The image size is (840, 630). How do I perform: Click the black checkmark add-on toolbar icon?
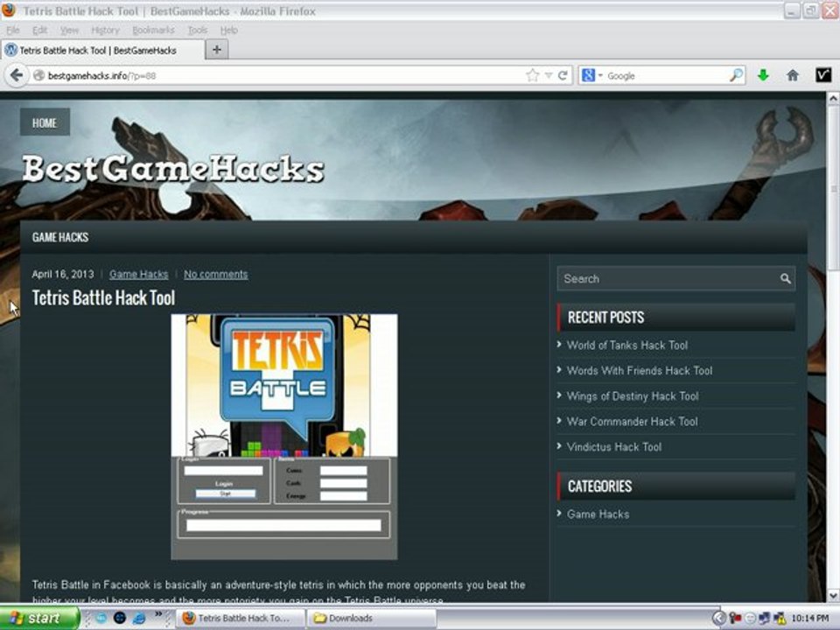(823, 75)
